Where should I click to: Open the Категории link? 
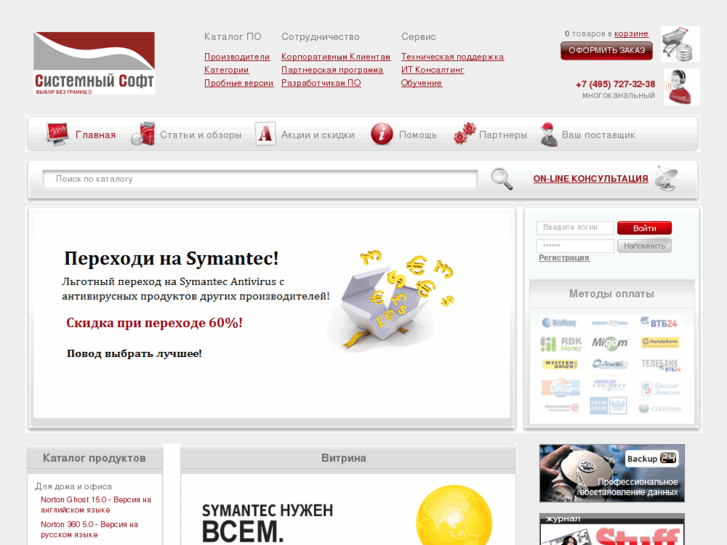226,70
